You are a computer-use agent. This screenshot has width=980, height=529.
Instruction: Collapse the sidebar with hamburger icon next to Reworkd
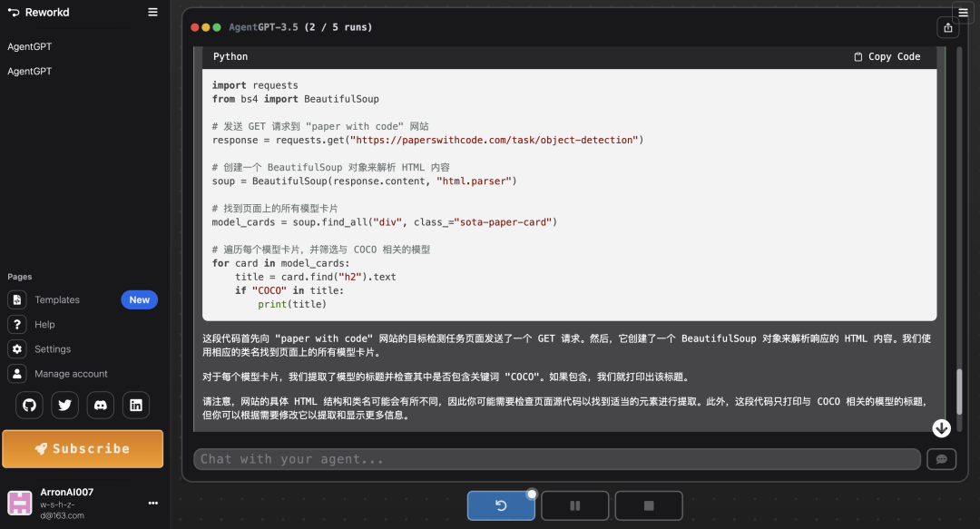tap(152, 12)
